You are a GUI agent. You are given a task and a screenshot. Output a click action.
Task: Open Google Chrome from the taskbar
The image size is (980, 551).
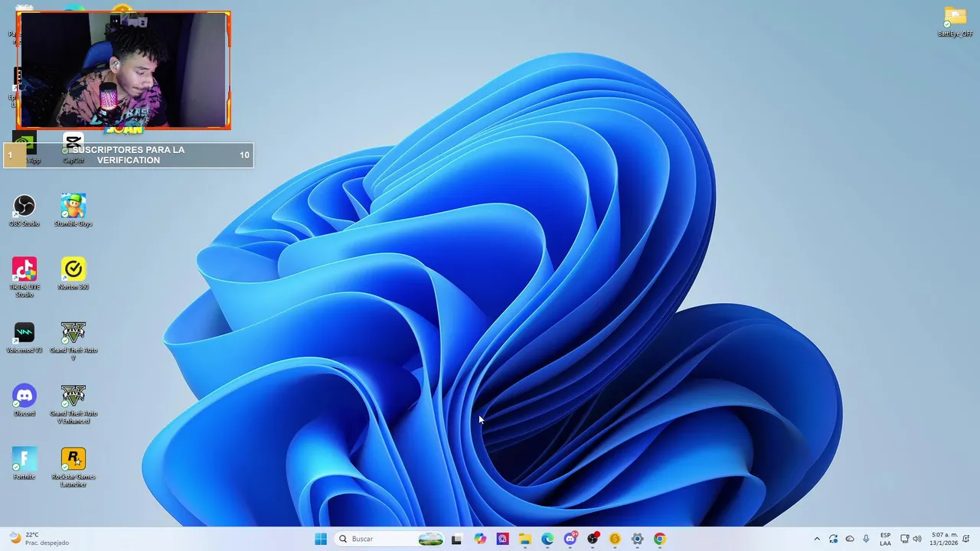point(659,539)
